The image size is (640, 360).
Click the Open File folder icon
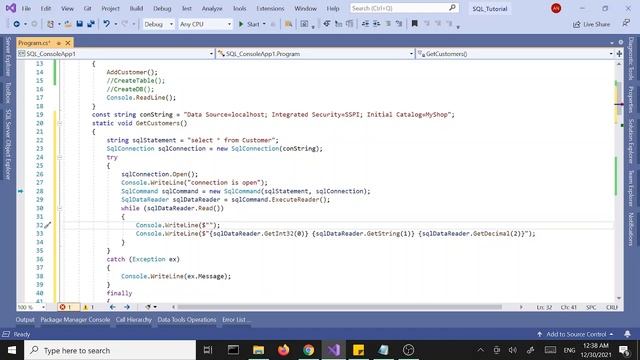pyautogui.click(x=68, y=24)
